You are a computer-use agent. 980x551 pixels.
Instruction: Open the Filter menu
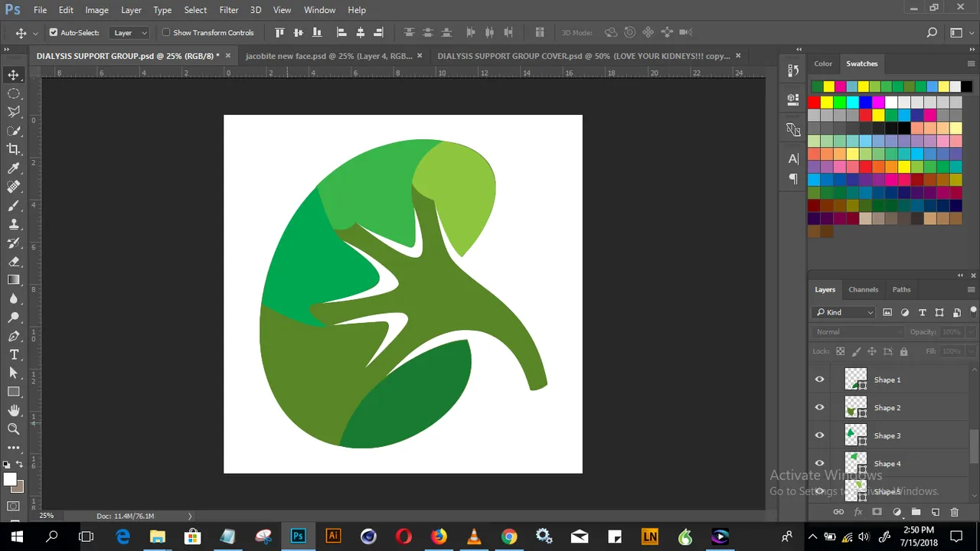[229, 10]
